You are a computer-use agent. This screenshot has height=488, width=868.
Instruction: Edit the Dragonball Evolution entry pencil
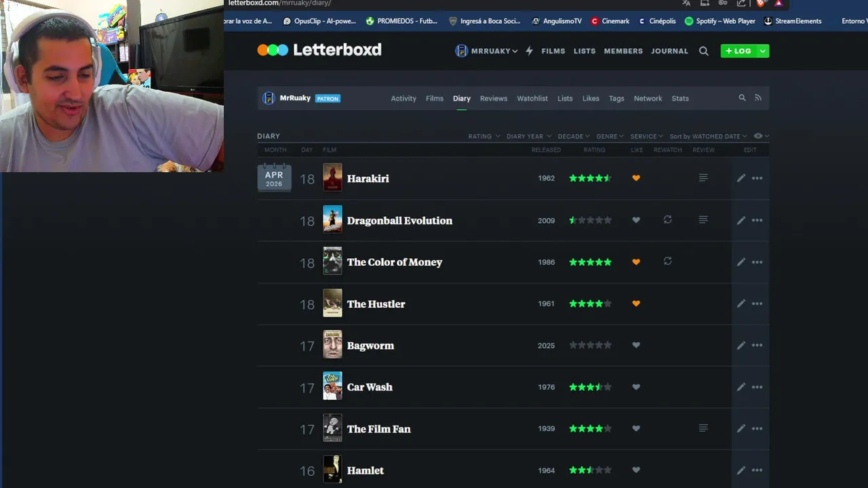(x=741, y=220)
